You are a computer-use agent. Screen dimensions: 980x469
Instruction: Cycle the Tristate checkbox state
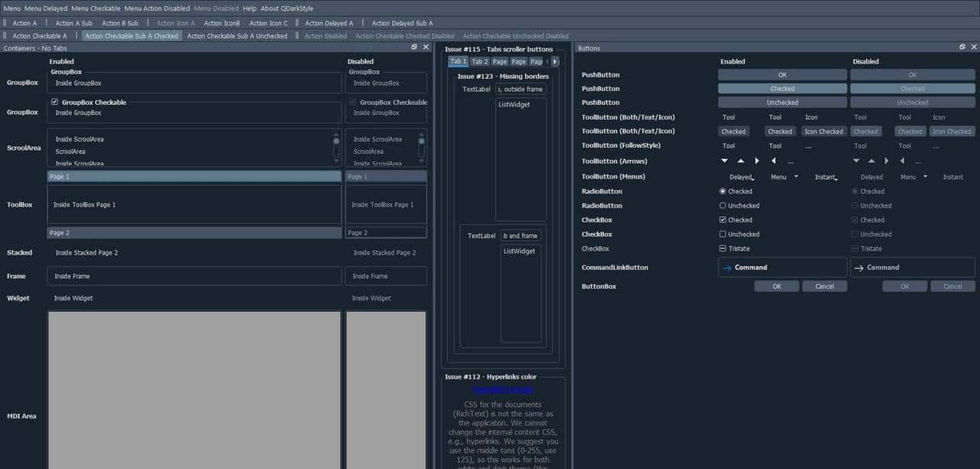pyautogui.click(x=722, y=248)
